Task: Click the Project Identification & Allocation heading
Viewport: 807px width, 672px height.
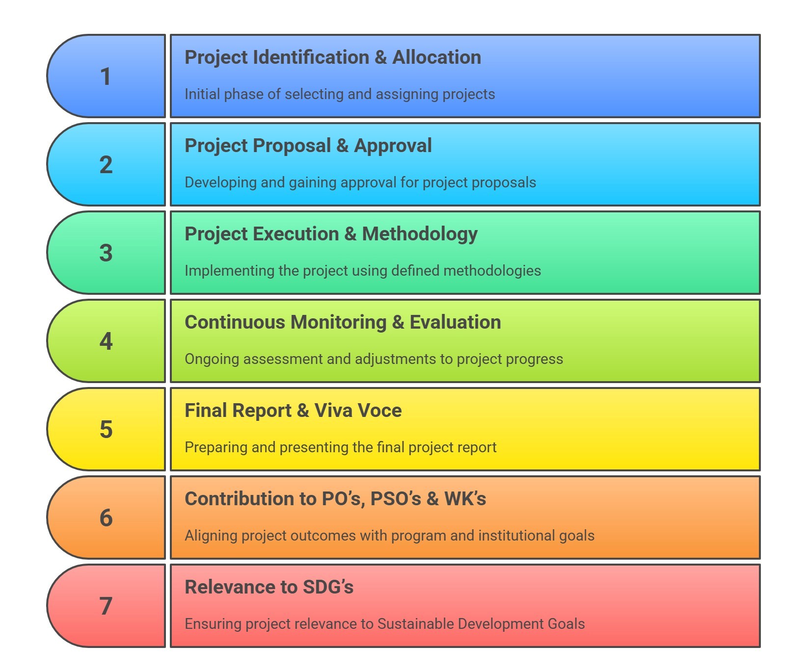Action: (x=332, y=57)
